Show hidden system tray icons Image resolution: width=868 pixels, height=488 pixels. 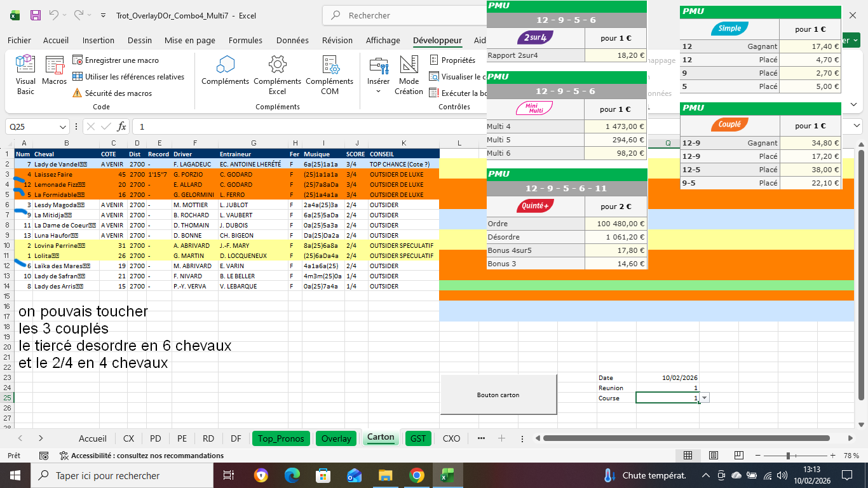point(705,475)
